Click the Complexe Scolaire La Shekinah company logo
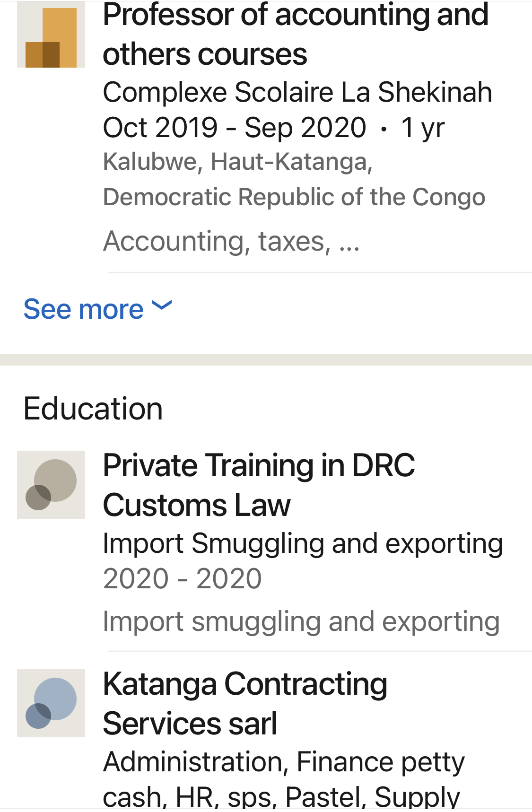 [x=51, y=35]
